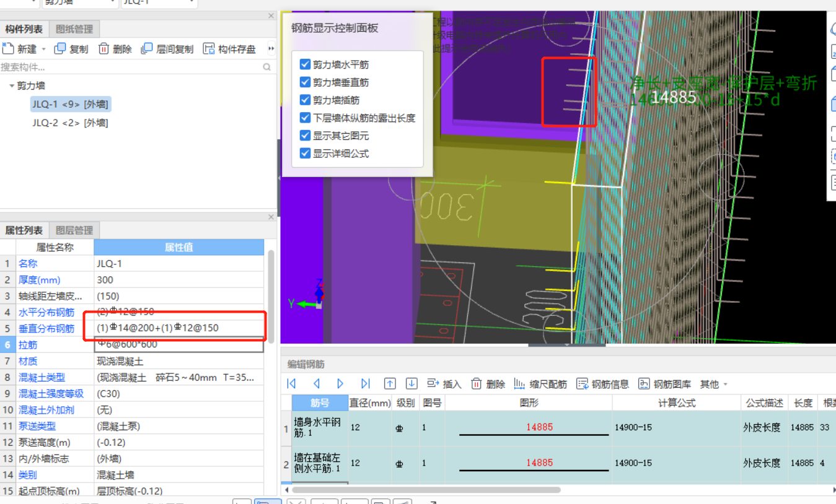
Task: Jump to first rebar record icon
Action: pos(292,384)
